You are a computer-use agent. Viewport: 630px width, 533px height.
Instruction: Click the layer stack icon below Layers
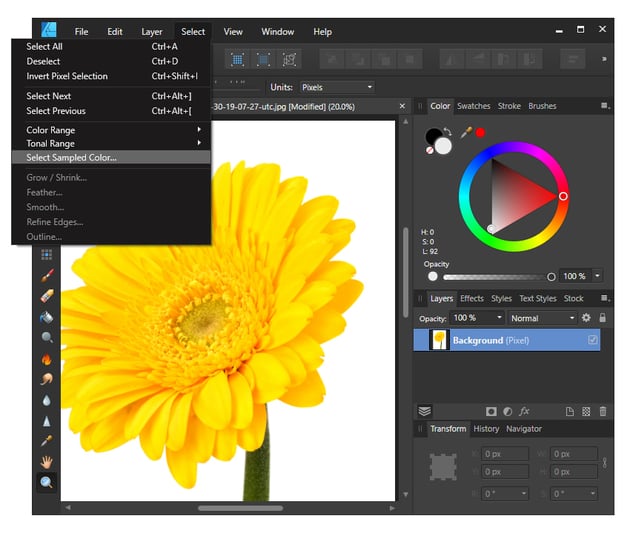(425, 411)
